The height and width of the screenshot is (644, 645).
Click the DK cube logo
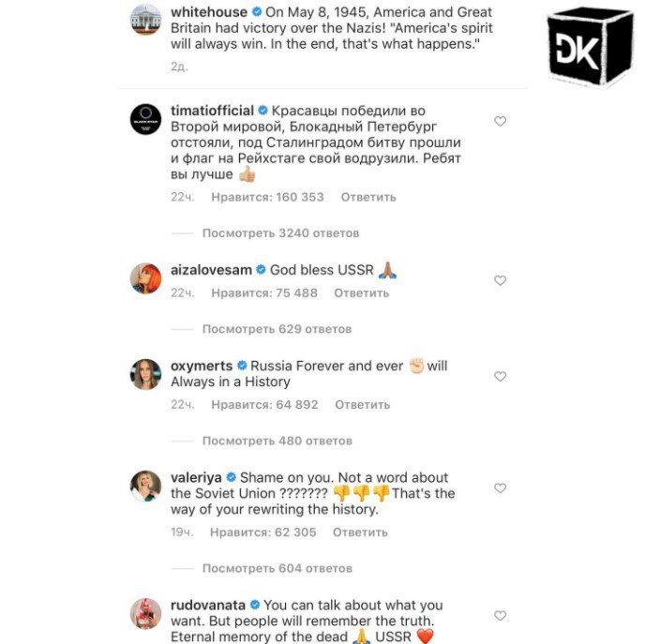tap(590, 46)
